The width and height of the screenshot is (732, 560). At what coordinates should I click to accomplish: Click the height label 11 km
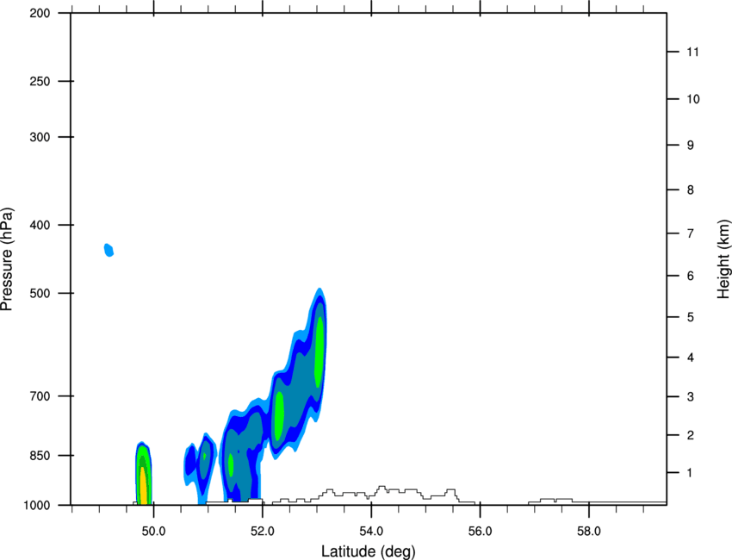[692, 52]
